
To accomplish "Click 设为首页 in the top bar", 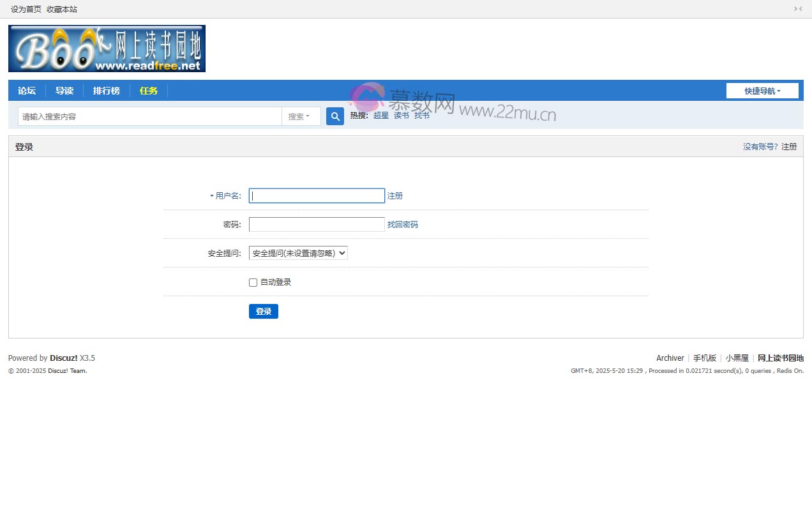I will click(x=26, y=9).
